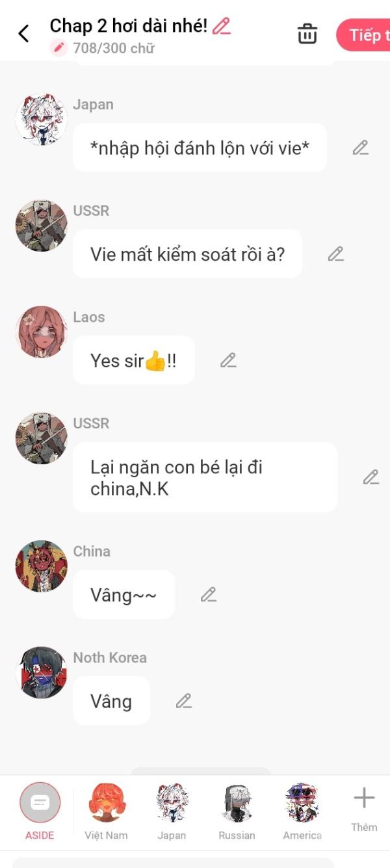Edit China's 'Vâng~~' message pencil icon
Screen dimensions: 390x868
209,594
